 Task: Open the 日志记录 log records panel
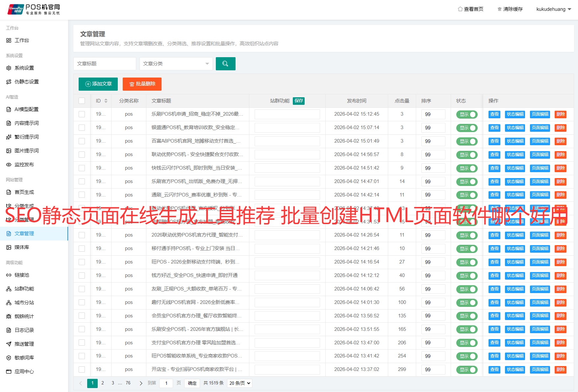(22, 330)
